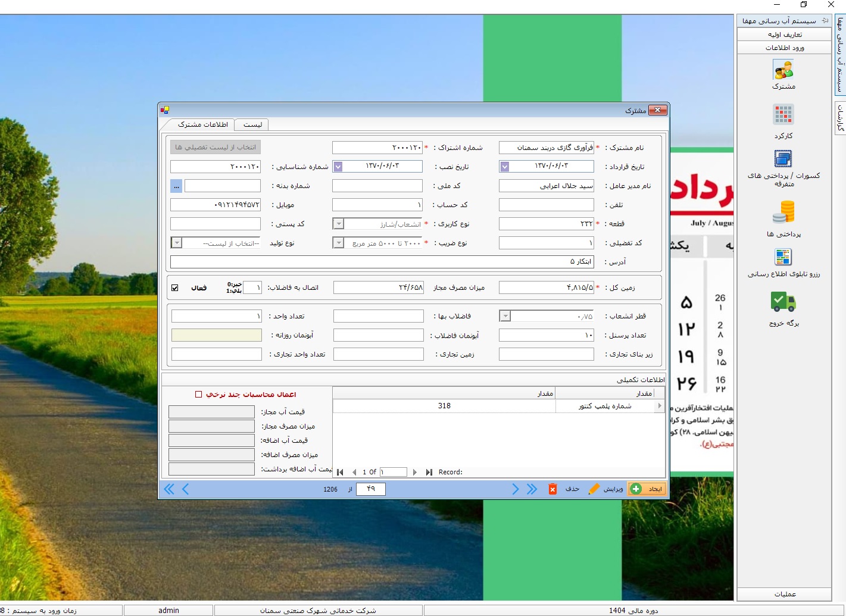Click the ایجاد create button
The width and height of the screenshot is (846, 616).
(x=647, y=489)
